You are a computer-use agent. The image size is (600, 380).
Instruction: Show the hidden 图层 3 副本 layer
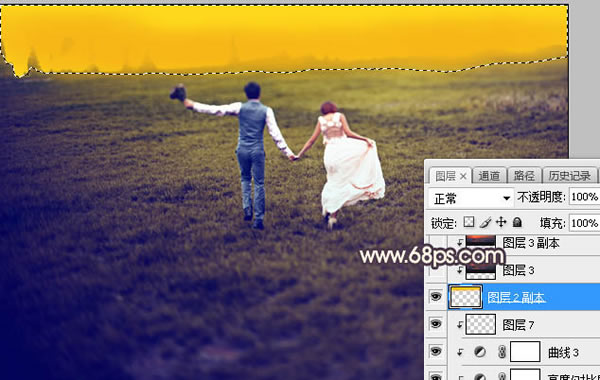(x=436, y=243)
